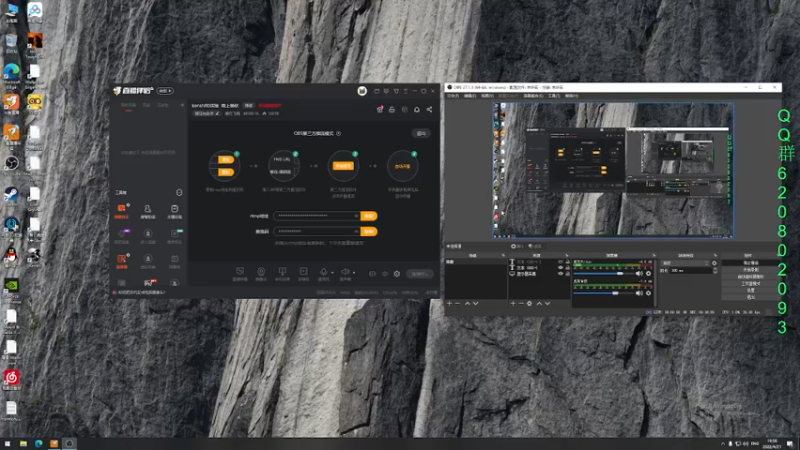Click the toolbox settings circle icon
The height and width of the screenshot is (450, 800).
point(179,192)
